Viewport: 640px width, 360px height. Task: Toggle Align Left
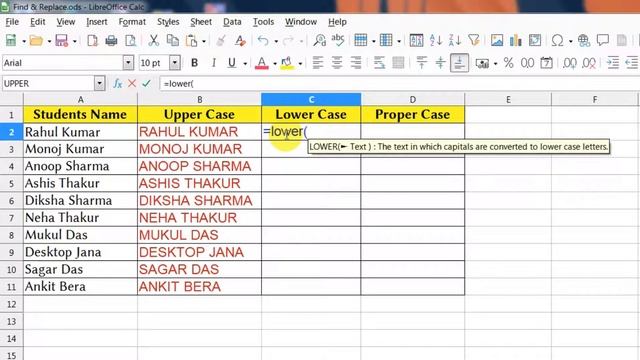click(318, 63)
